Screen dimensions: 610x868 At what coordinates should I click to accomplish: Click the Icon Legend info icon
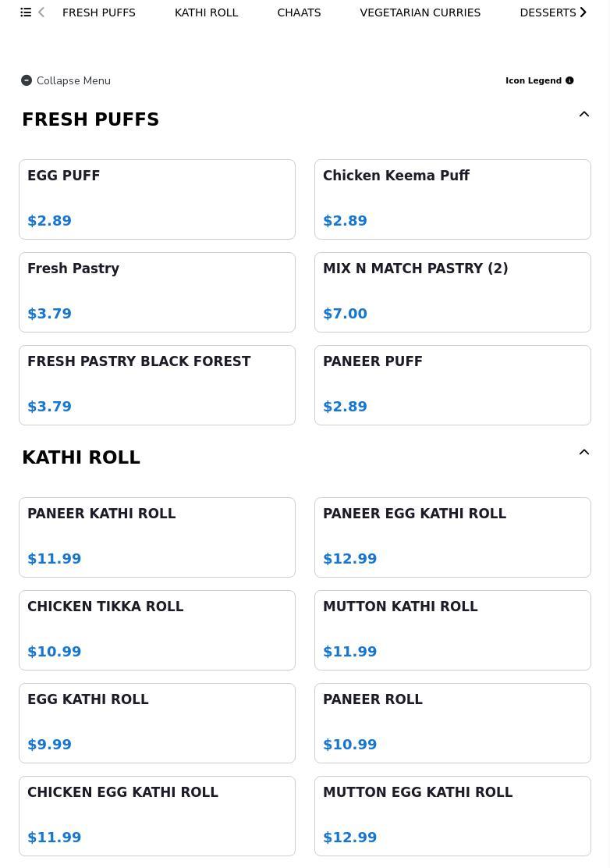pos(569,80)
